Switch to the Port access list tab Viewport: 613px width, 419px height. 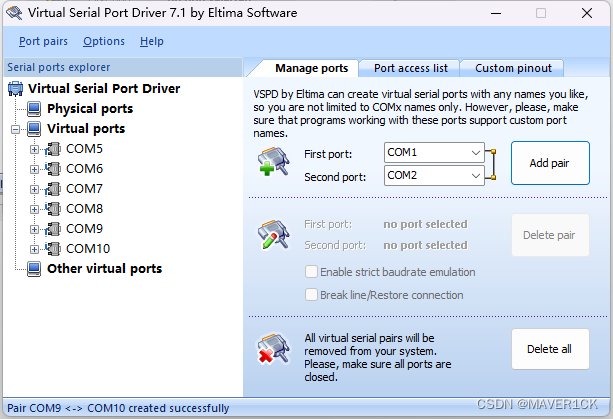coord(410,68)
